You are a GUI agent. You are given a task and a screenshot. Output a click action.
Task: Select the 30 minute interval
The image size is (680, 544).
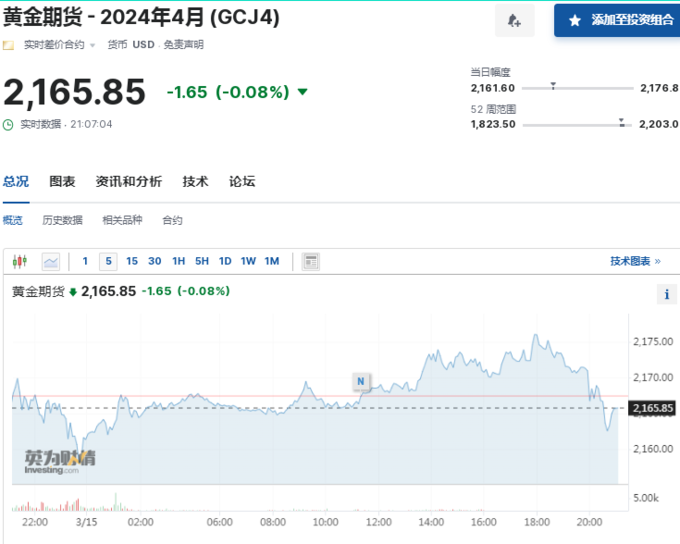point(155,261)
